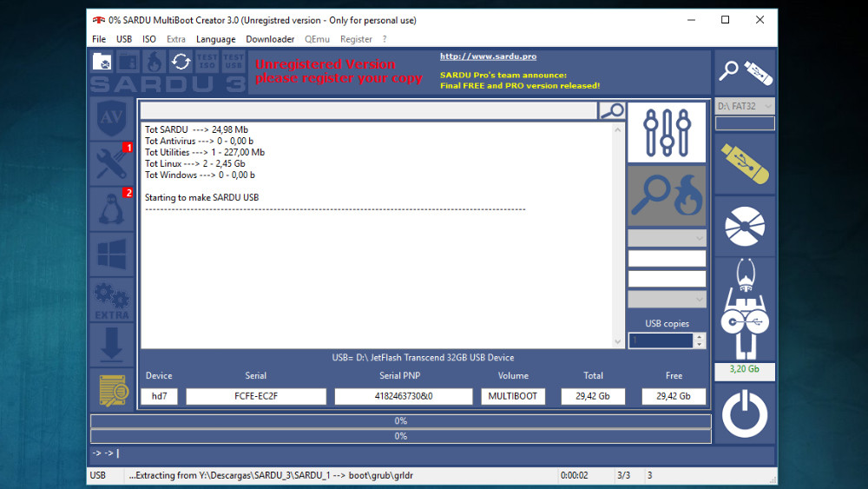Click the search input field
868x489 pixels.
(369, 111)
